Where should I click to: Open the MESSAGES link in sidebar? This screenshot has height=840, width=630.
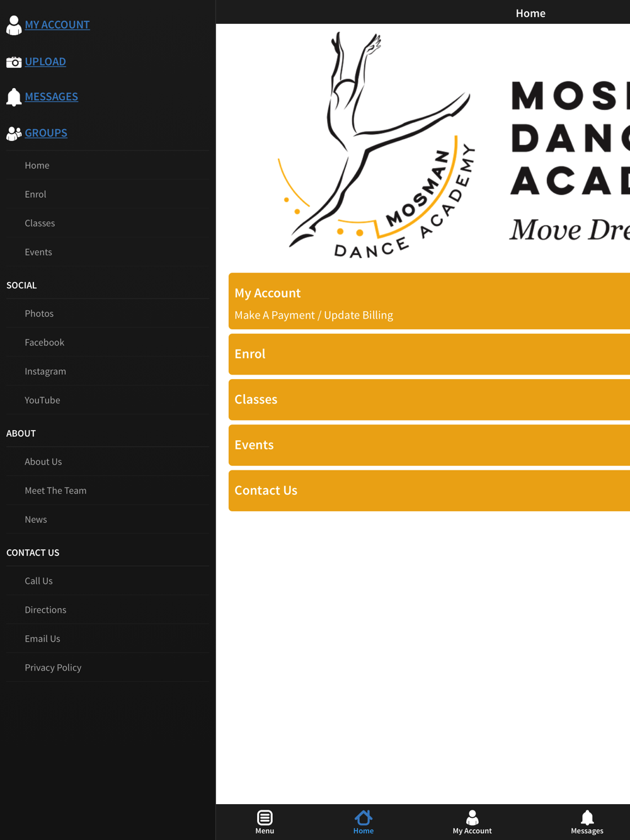tap(52, 96)
